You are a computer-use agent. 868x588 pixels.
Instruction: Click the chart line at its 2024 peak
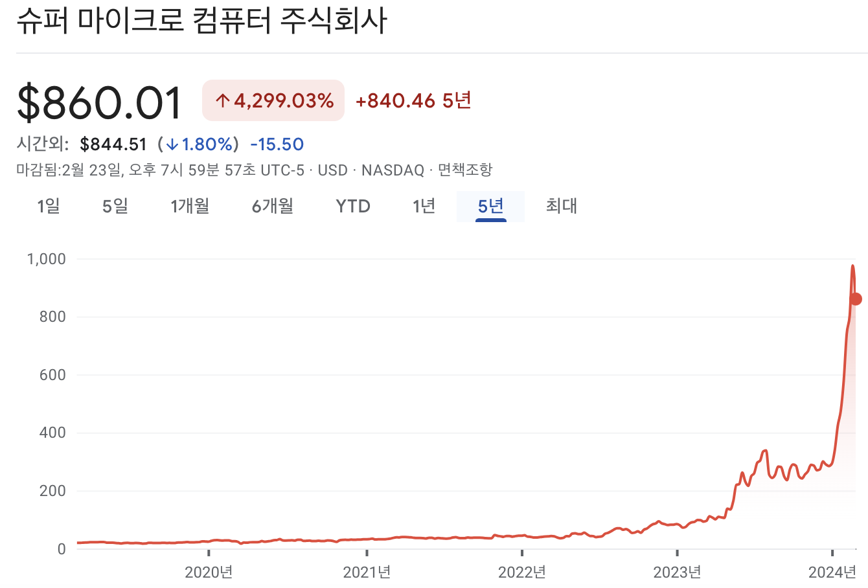point(852,266)
